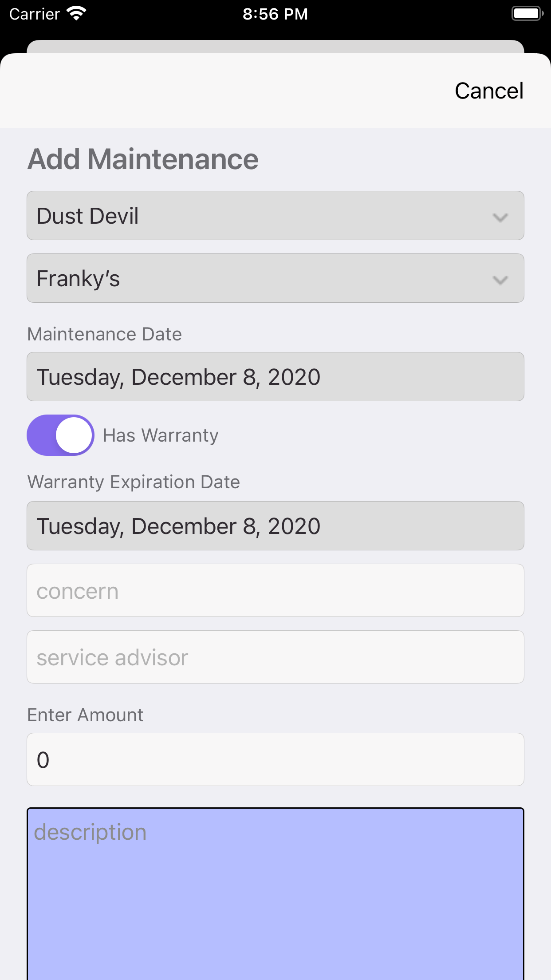This screenshot has width=551, height=980.
Task: Tap the Has Warranty label text
Action: (x=161, y=435)
